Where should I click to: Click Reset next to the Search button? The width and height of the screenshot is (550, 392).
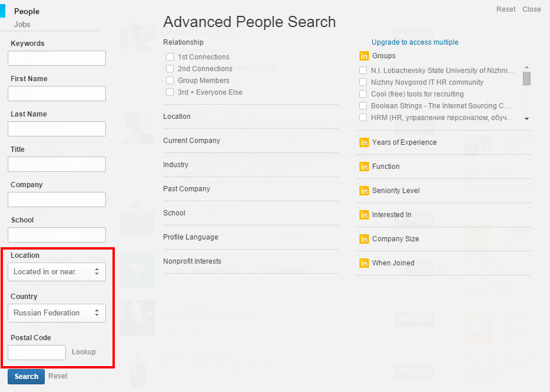(x=58, y=376)
